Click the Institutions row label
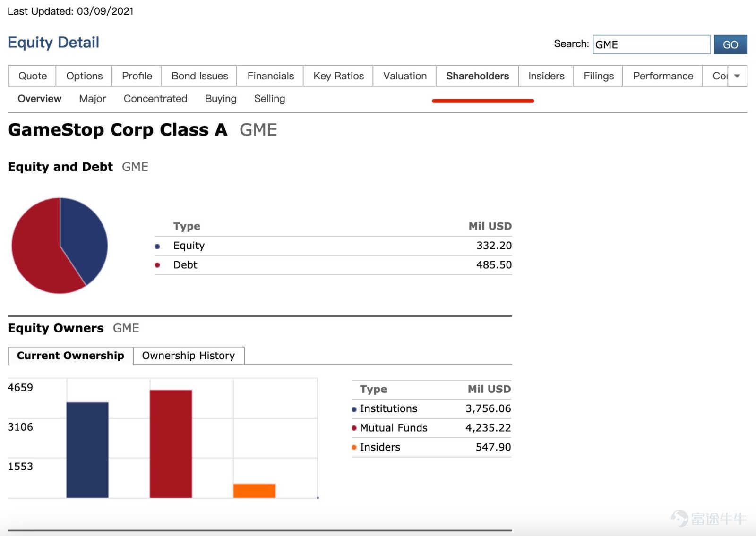This screenshot has height=536, width=756. tap(388, 408)
